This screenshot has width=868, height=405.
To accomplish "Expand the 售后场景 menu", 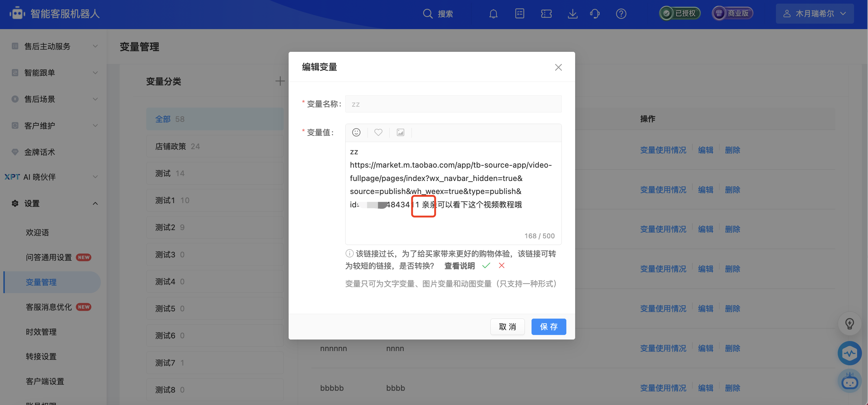I will (95, 99).
